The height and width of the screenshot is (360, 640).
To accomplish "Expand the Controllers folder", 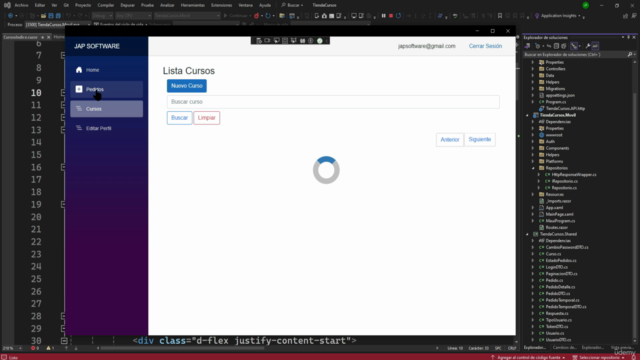I will 533,69.
